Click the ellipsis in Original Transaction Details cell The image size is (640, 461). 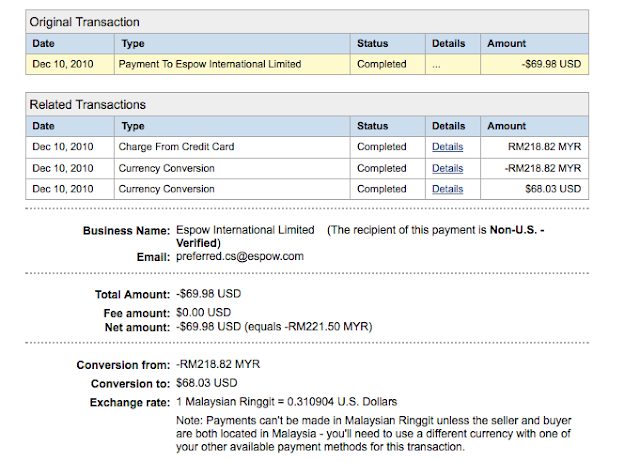[x=436, y=66]
